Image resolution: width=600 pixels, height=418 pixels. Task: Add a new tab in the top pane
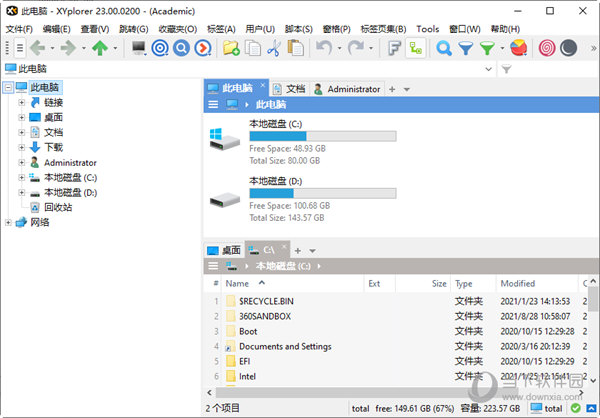[x=392, y=90]
